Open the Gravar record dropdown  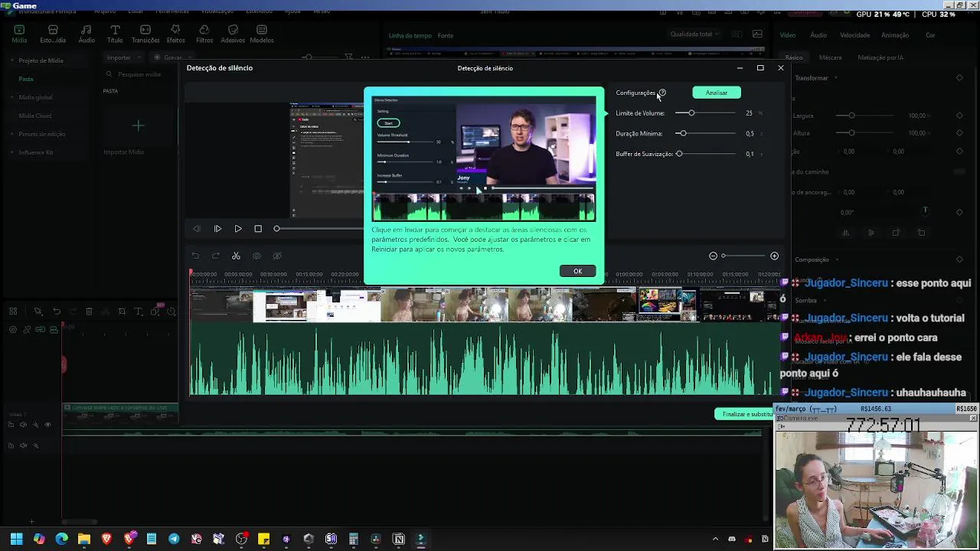(172, 57)
